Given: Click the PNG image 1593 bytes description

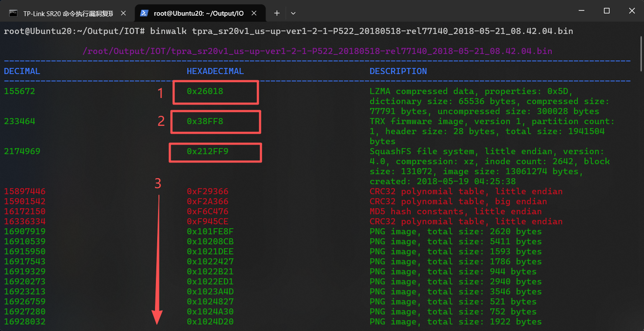Looking at the screenshot, I should click(x=455, y=251).
